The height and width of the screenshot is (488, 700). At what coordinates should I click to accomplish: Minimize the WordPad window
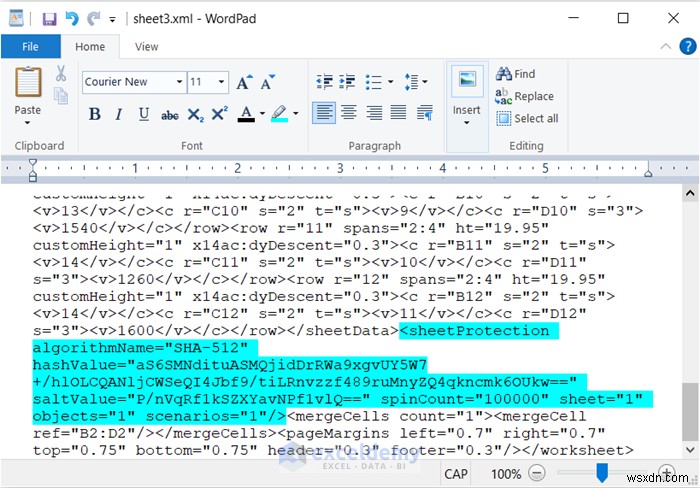coord(574,18)
